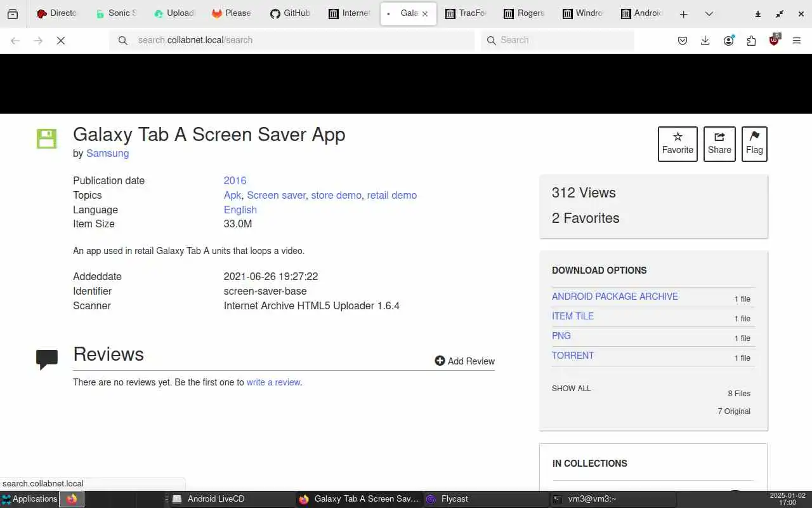Select the 312 Views text
Screen dimensions: 812x508
[x=584, y=192]
